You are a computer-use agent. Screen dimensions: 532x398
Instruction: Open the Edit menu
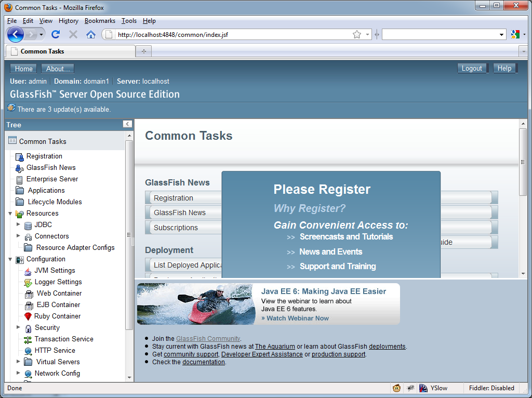pyautogui.click(x=28, y=21)
